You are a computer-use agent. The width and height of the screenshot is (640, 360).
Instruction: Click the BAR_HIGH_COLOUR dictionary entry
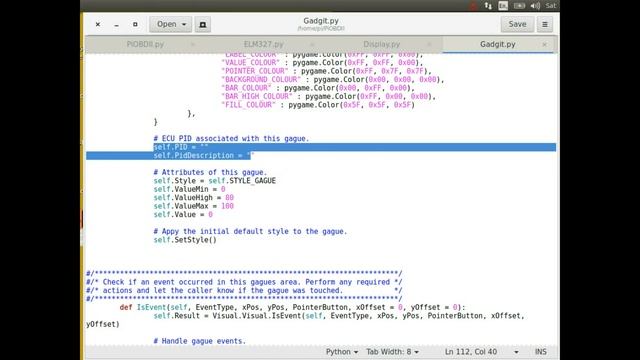[x=329, y=97]
